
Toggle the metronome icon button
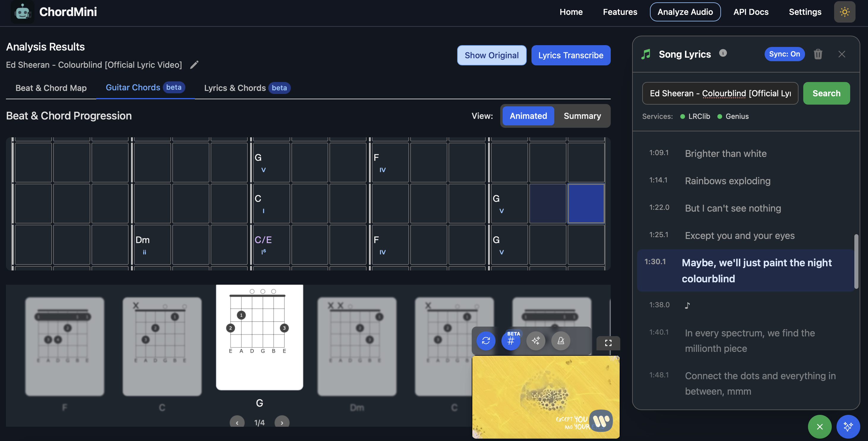pos(560,341)
